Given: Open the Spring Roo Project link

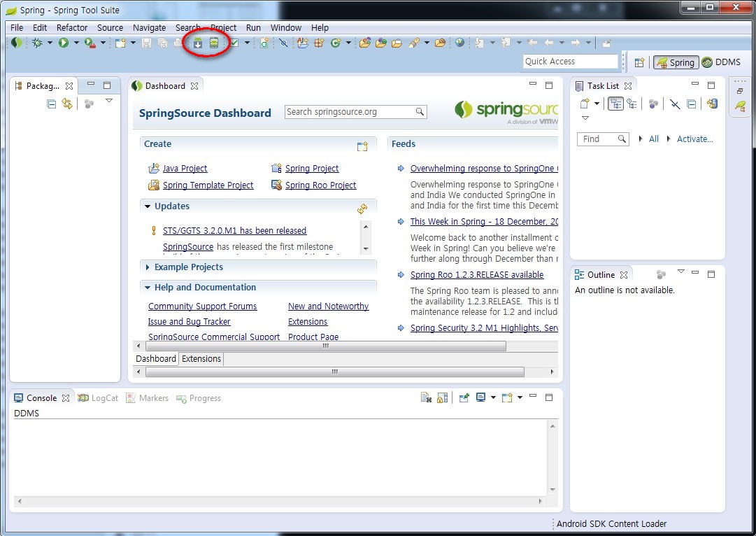Looking at the screenshot, I should [320, 185].
